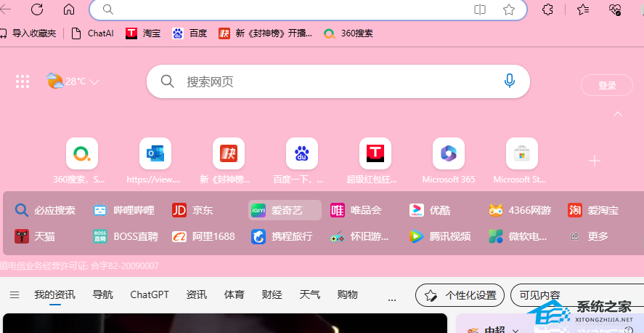The image size is (644, 333).
Task: Add this page to favorites star
Action: pos(509,9)
